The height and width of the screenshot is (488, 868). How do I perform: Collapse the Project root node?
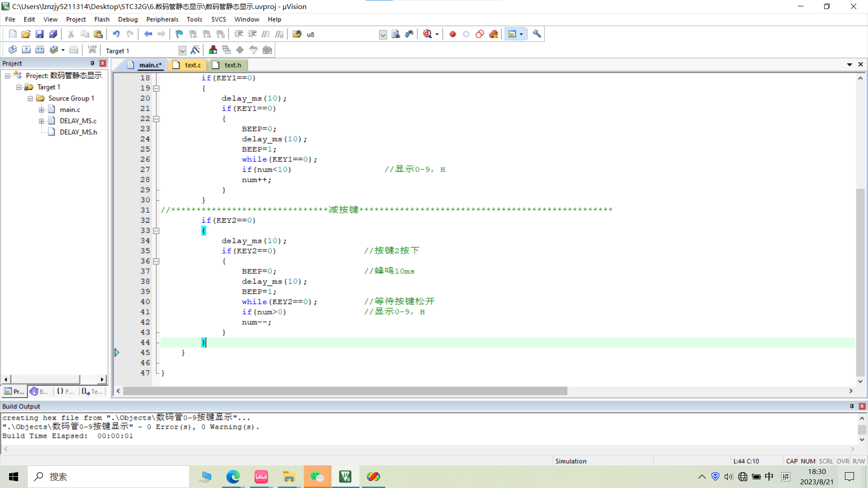(8, 76)
